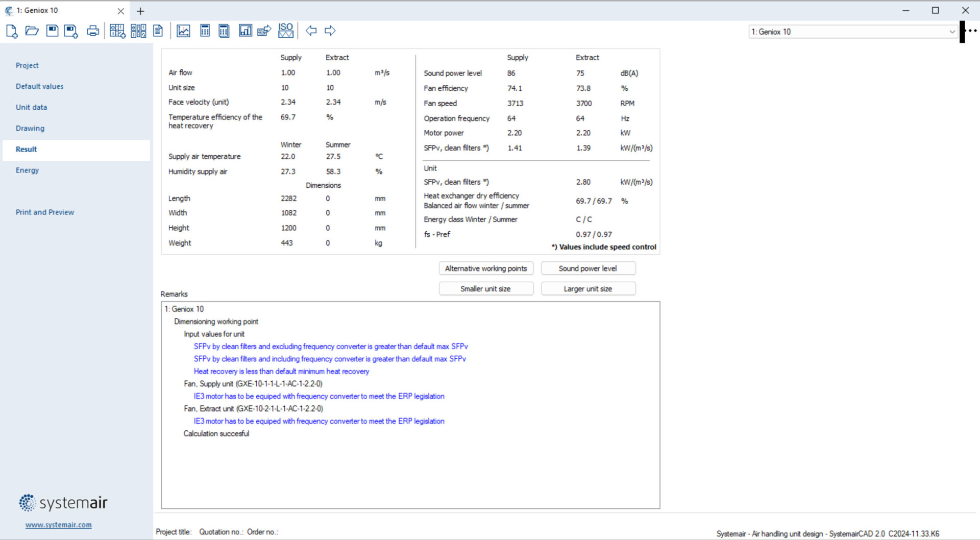Go back with left arrow

311,31
